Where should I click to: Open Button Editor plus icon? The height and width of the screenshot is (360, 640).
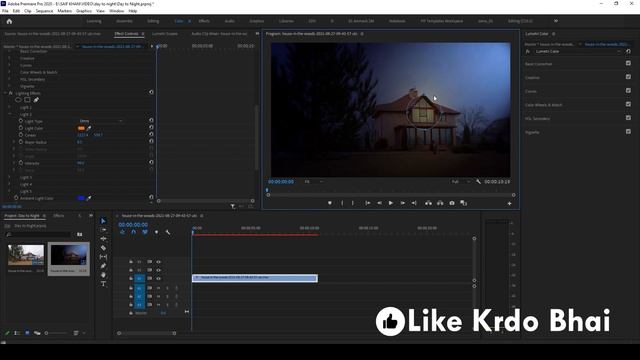[509, 203]
